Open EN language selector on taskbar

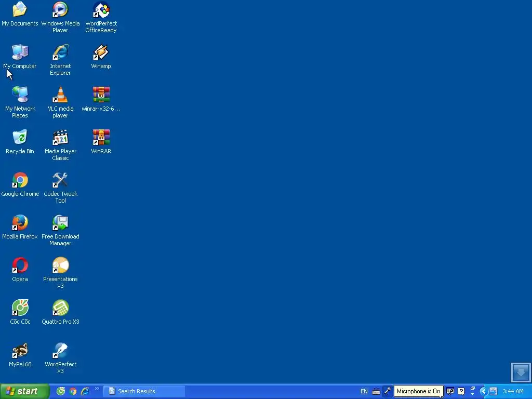tap(364, 391)
